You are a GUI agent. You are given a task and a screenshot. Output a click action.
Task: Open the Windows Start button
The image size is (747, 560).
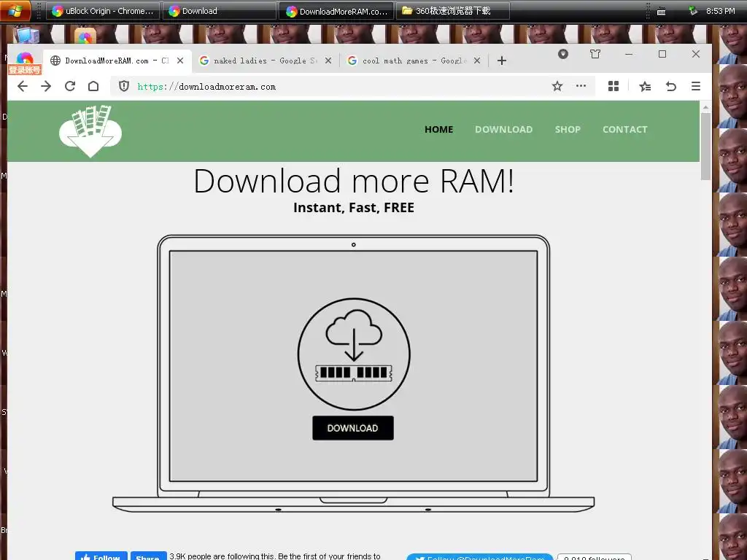pyautogui.click(x=15, y=10)
